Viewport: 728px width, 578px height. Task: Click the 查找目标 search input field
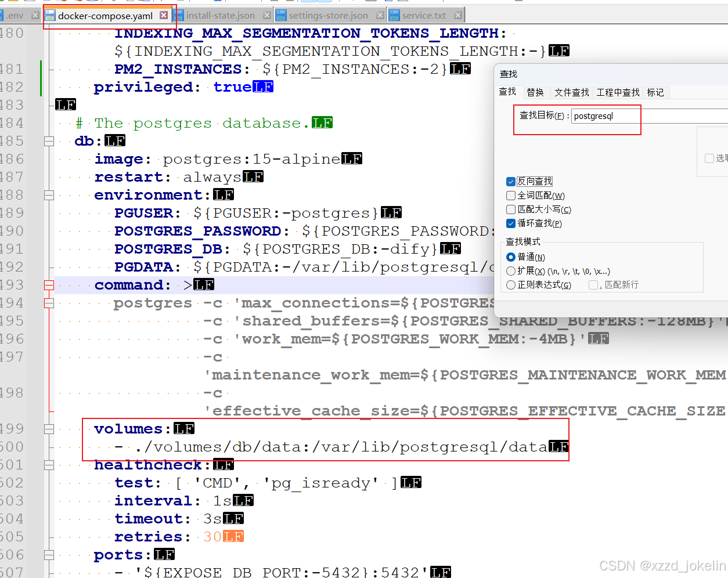pos(650,116)
